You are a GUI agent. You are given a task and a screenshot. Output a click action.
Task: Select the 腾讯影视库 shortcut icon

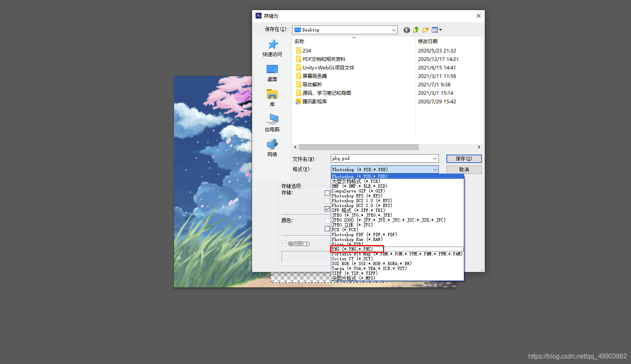coord(298,101)
